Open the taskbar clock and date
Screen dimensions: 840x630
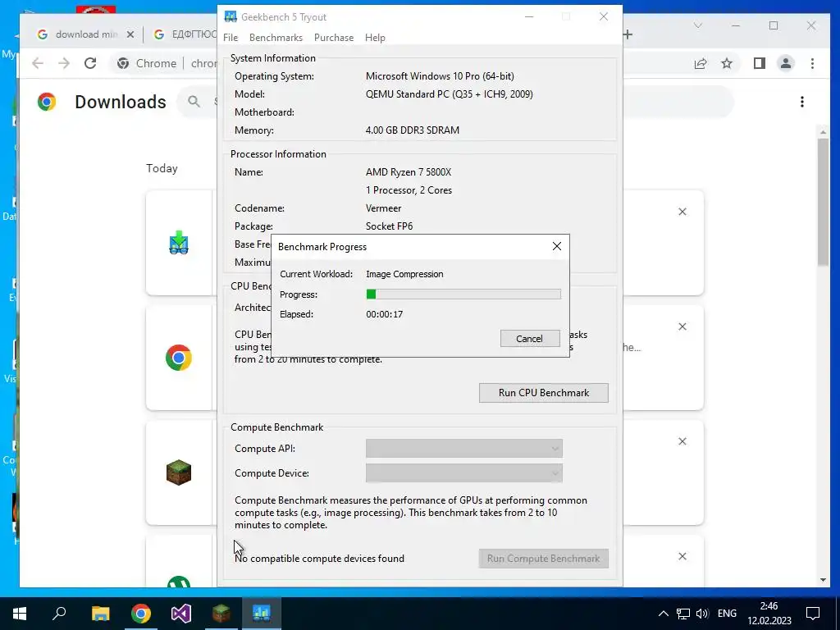click(769, 614)
